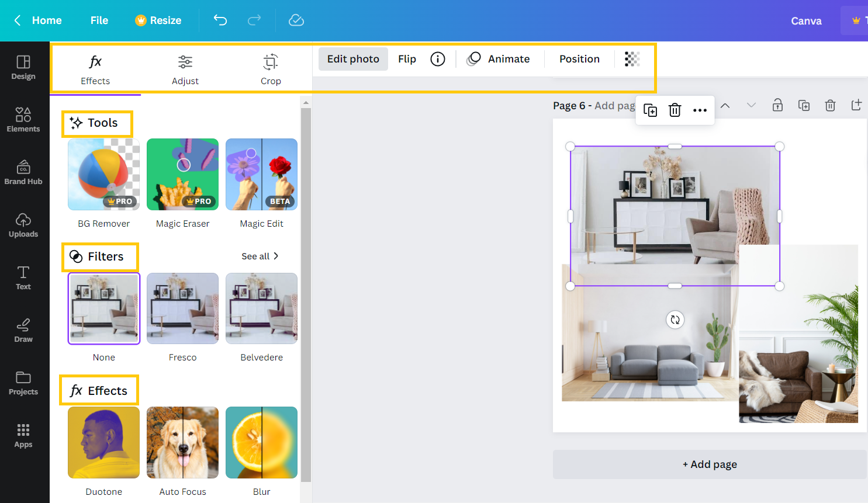The image size is (868, 503).
Task: Open the File menu
Action: (x=99, y=20)
